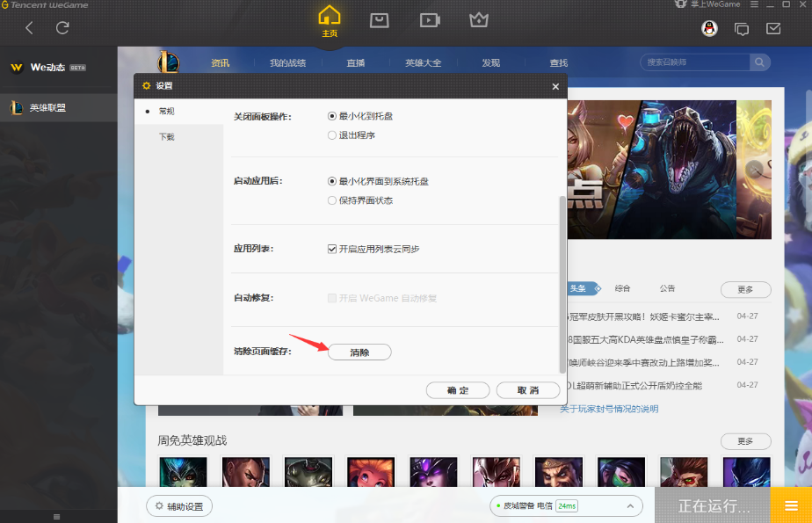This screenshot has width=812, height=523.
Task: Click the 清除 cache button
Action: pyautogui.click(x=360, y=352)
